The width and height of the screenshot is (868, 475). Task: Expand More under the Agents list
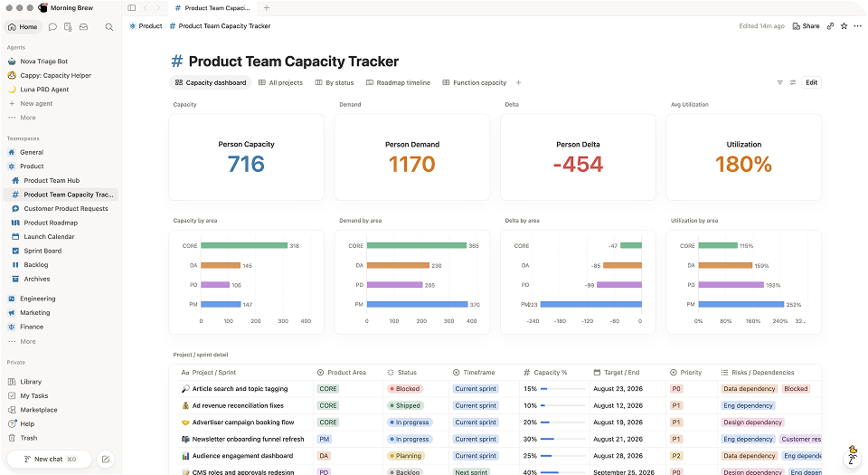tap(28, 118)
